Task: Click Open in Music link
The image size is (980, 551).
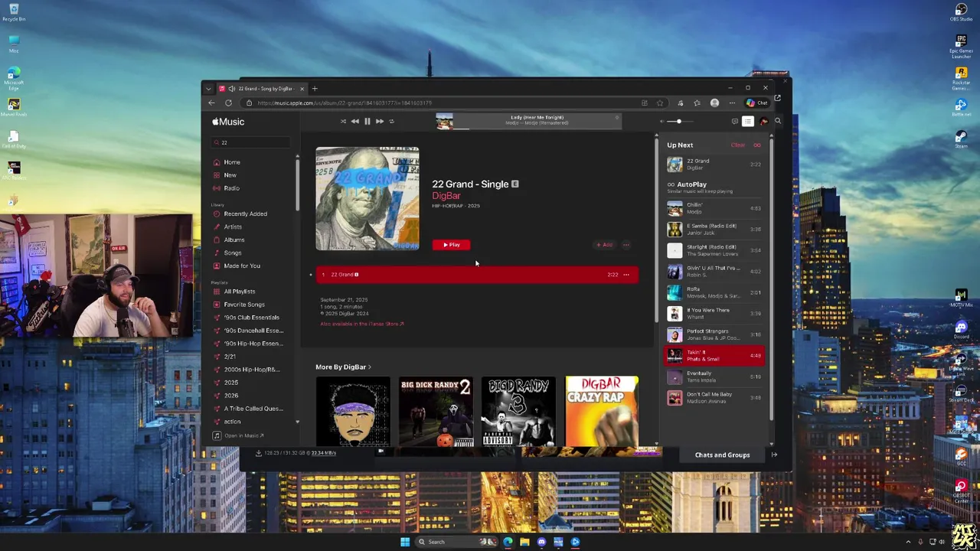Action: tap(243, 435)
